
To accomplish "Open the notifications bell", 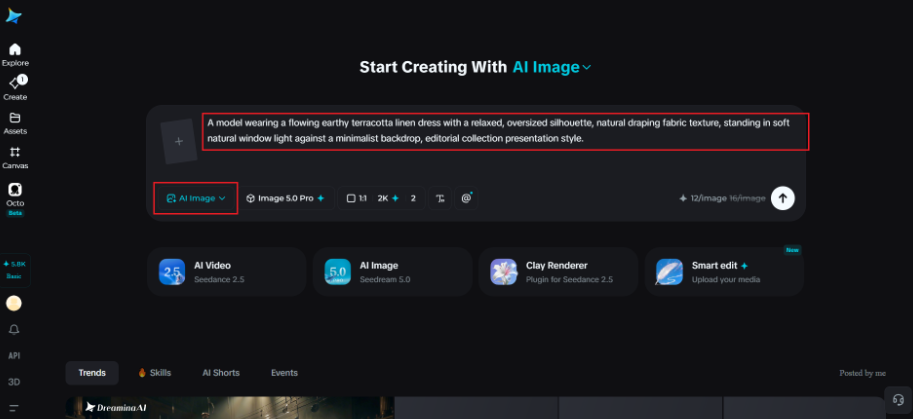I will point(14,329).
